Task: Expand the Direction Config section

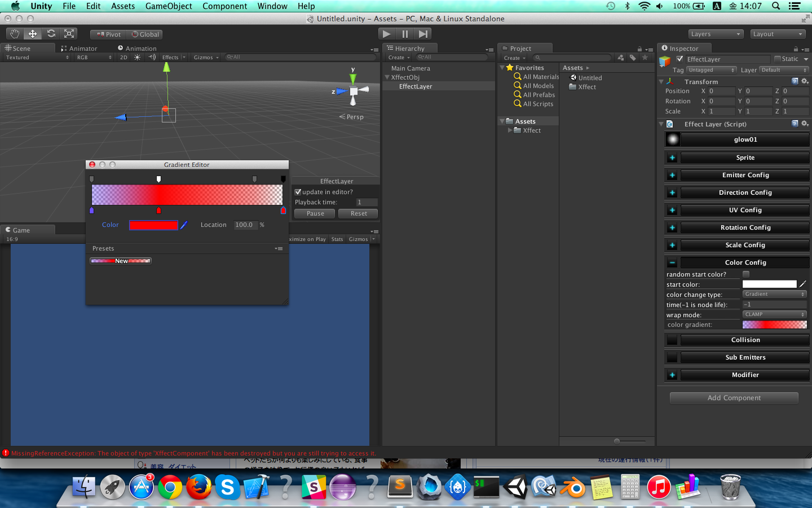Action: click(x=672, y=192)
